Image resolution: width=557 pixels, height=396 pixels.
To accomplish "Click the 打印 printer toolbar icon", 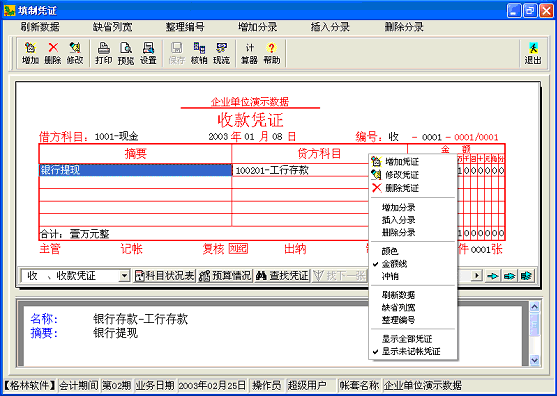I will 104,53.
